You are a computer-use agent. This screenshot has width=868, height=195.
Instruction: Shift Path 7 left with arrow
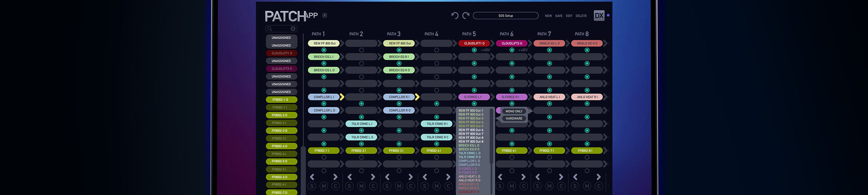pos(538,177)
